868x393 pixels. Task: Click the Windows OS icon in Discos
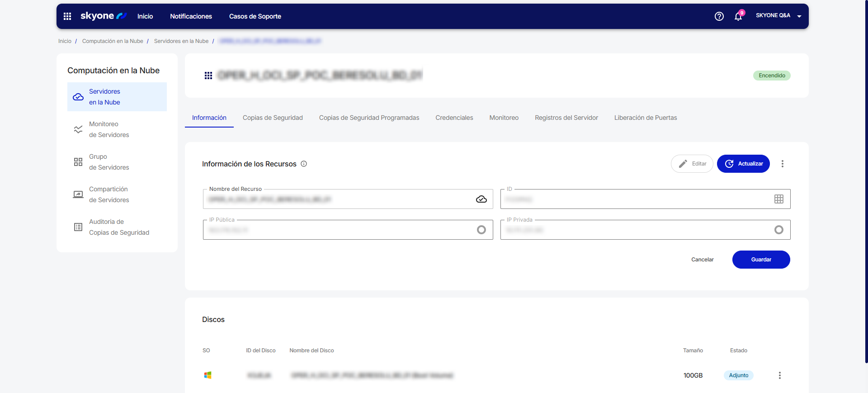click(208, 375)
